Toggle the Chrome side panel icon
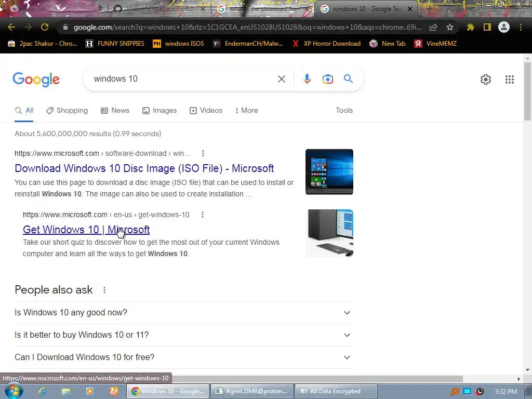 (487, 27)
